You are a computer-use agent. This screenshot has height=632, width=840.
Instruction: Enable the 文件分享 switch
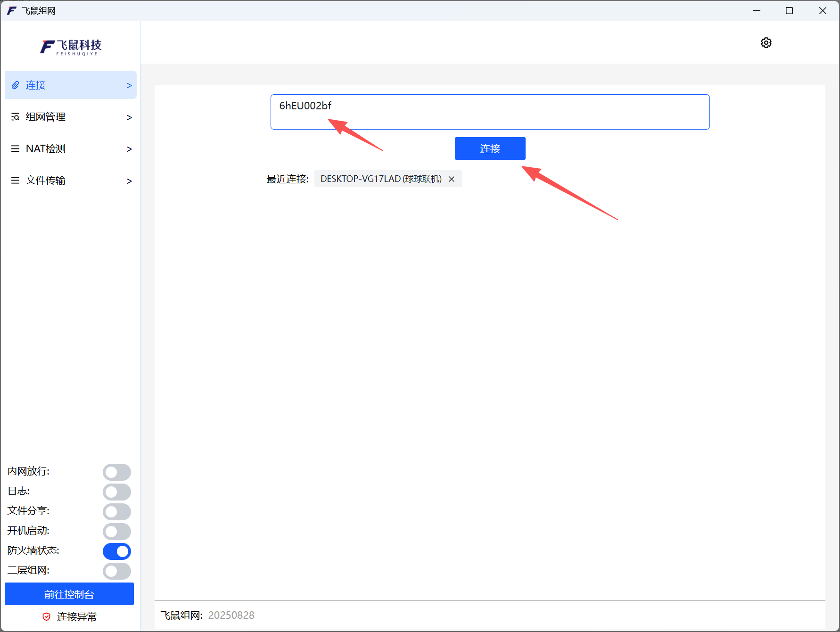point(116,511)
